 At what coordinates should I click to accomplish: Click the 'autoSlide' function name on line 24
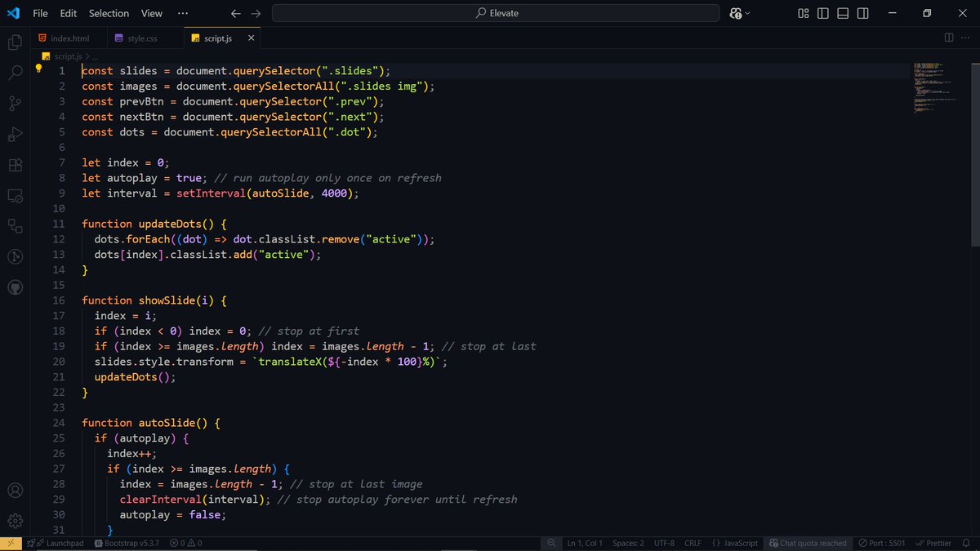point(167,423)
